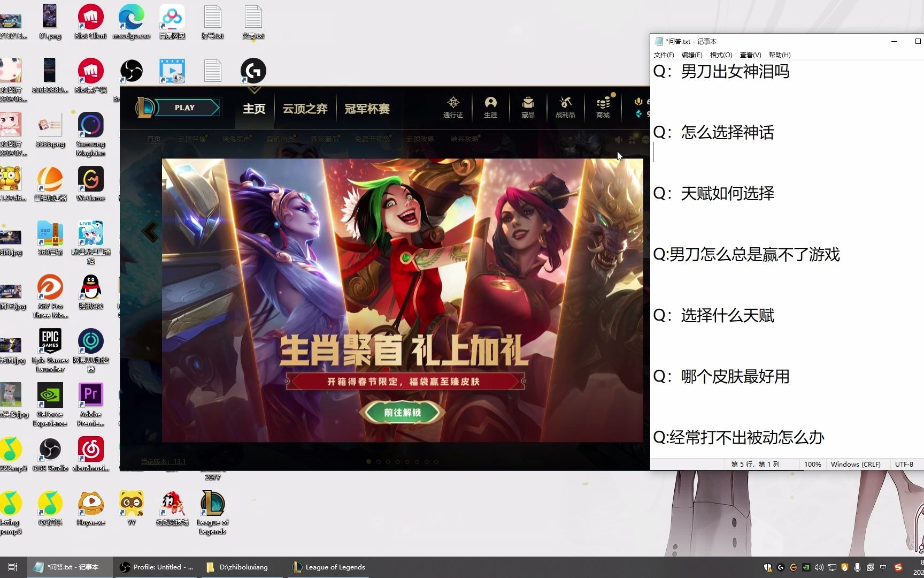Click the msedge.exe desktop icon
The width and height of the screenshot is (924, 578).
click(131, 22)
